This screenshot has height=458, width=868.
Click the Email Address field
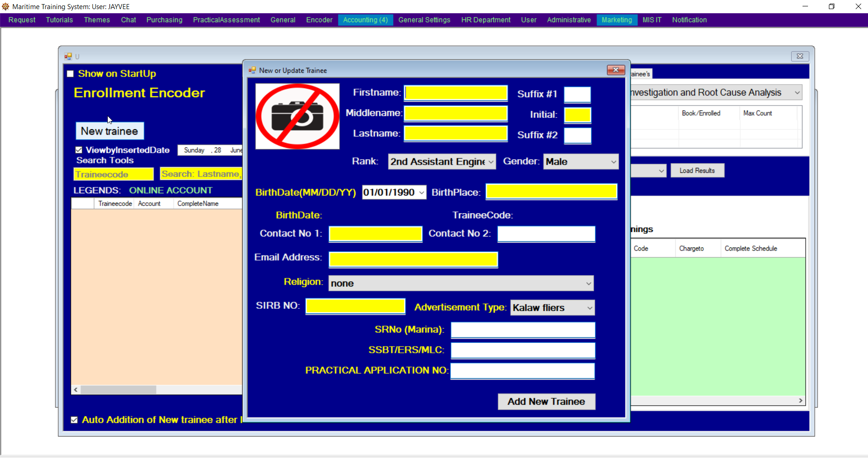pyautogui.click(x=413, y=260)
